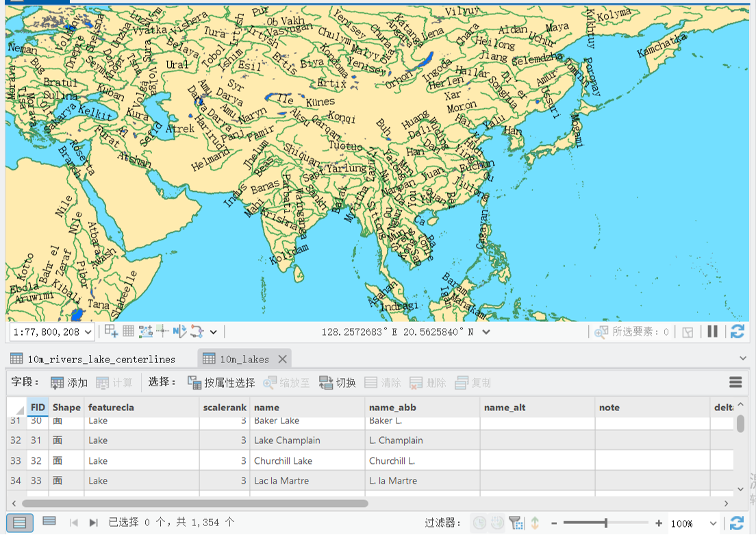The width and height of the screenshot is (756, 535).
Task: Click the range filter icon next to clock
Action: click(497, 523)
